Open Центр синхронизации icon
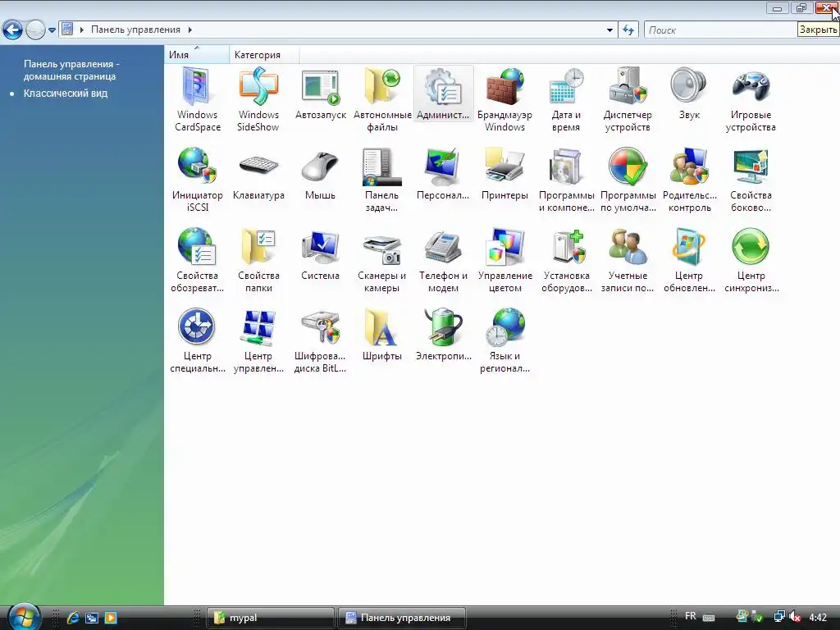The image size is (840, 630). 751,260
